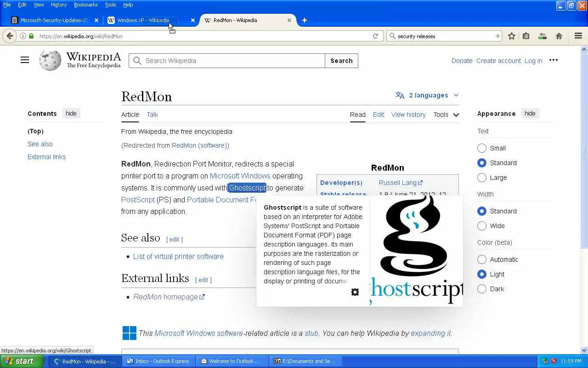588x368 pixels.
Task: Show site information icon in address bar
Action: [x=23, y=36]
